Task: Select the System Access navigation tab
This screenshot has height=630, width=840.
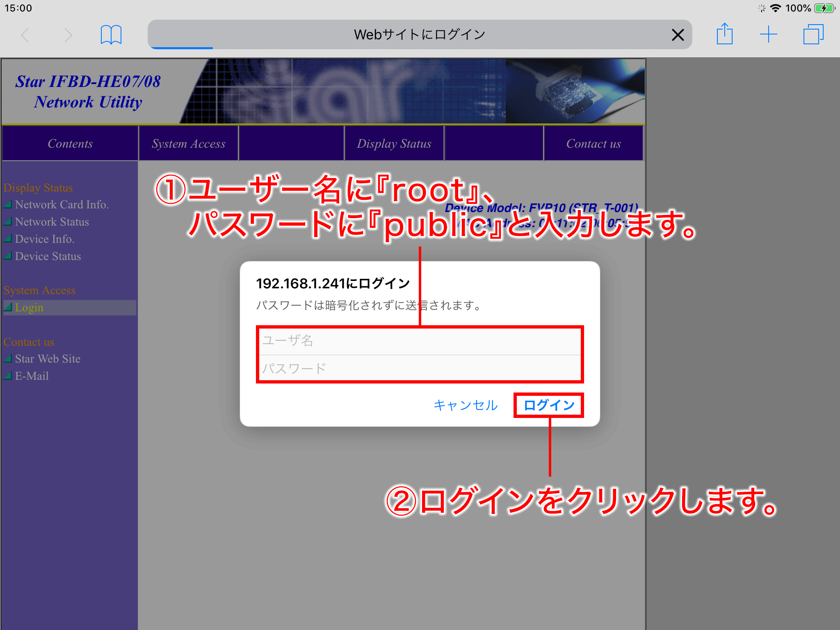Action: (188, 144)
